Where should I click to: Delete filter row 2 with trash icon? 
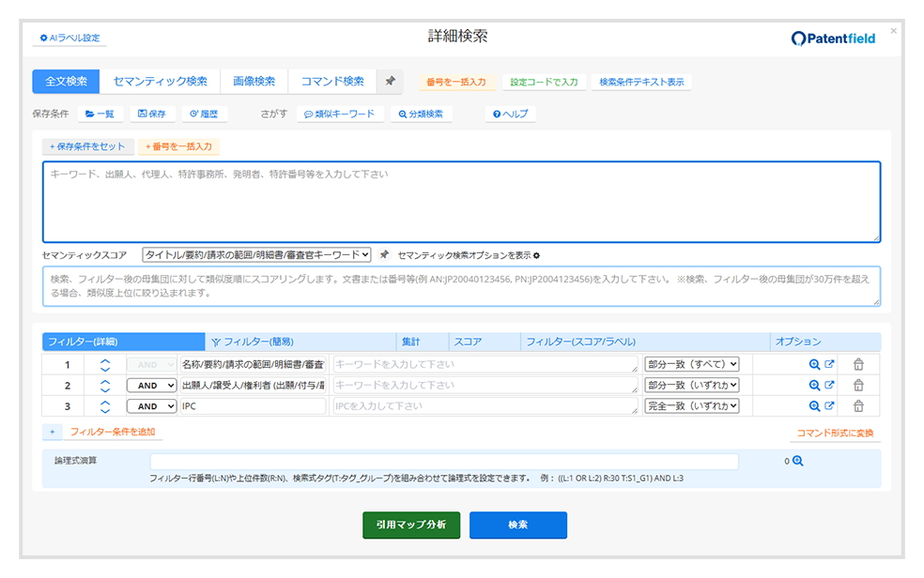[x=858, y=385]
